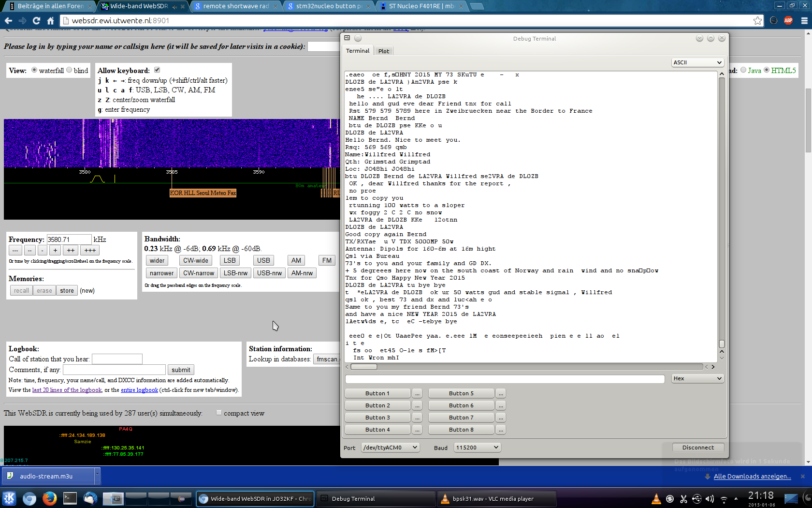This screenshot has height=508, width=812.
Task: Click the audio-stream.m3u download item
Action: pos(47,476)
